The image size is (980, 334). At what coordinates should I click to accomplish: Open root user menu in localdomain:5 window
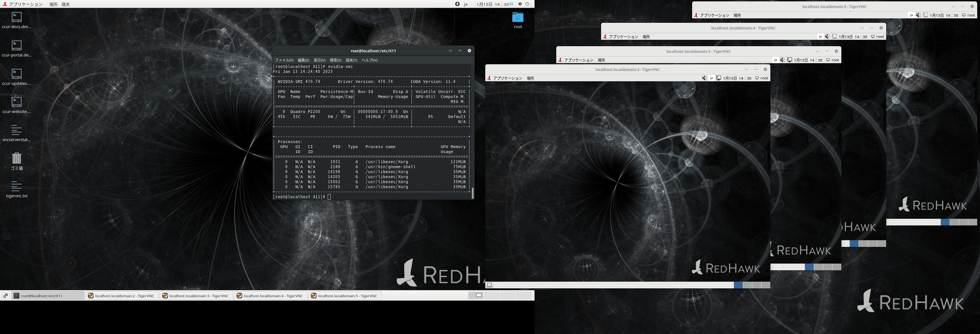969,15
